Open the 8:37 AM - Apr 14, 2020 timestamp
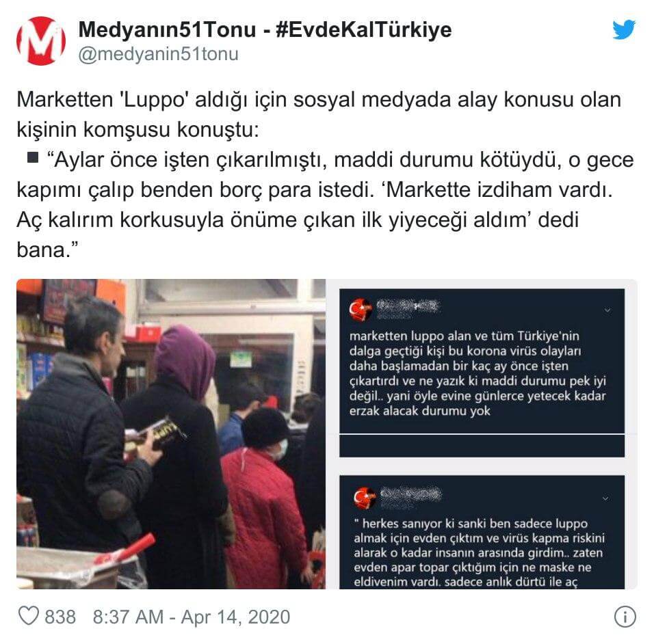The width and height of the screenshot is (654, 644). point(191,617)
